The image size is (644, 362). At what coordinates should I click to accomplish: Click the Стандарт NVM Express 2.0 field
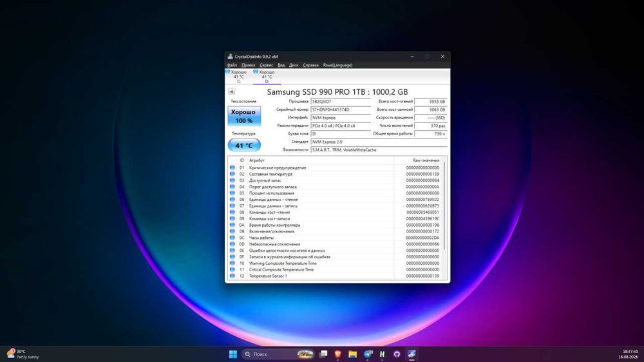point(379,142)
